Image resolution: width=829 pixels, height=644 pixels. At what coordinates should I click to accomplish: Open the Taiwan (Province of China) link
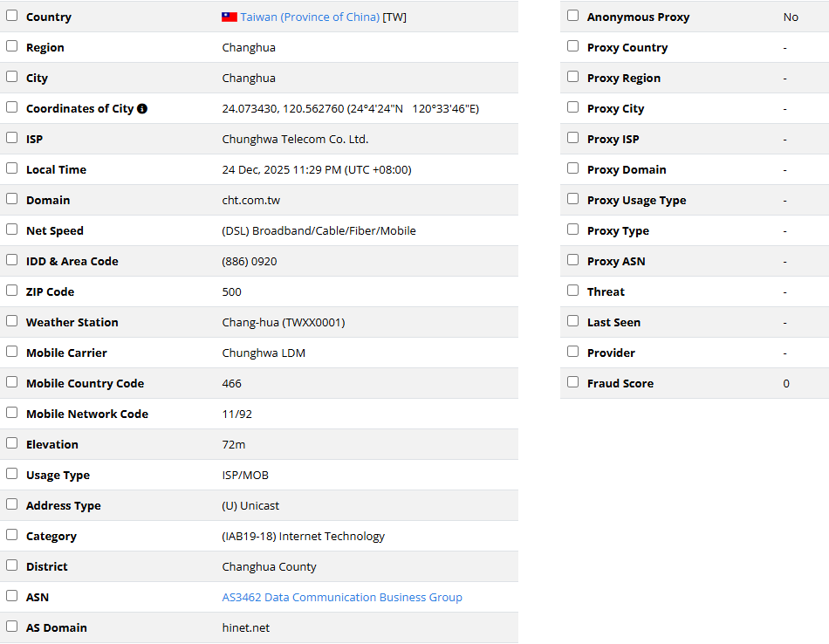point(310,17)
